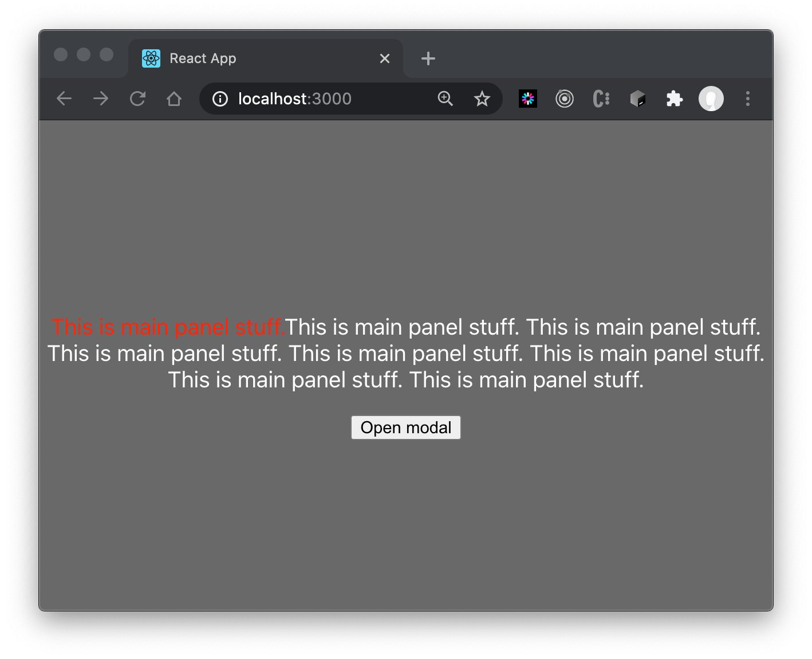The width and height of the screenshot is (812, 659).
Task: Click the cube-shaped extension icon
Action: (637, 99)
